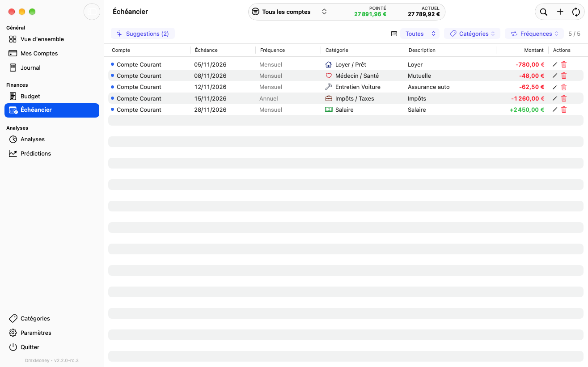Delete the Loyer entry with trash icon
The height and width of the screenshot is (367, 588).
564,64
